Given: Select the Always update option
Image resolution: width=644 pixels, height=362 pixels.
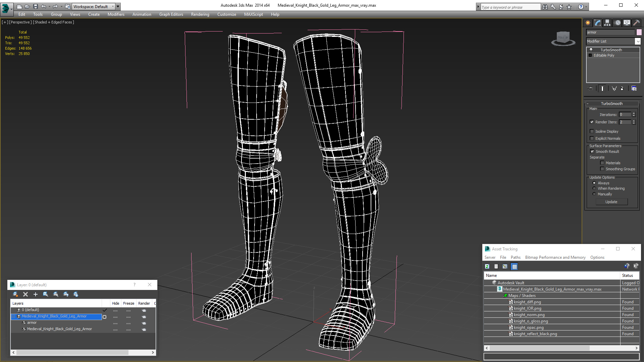Looking at the screenshot, I should (x=594, y=183).
